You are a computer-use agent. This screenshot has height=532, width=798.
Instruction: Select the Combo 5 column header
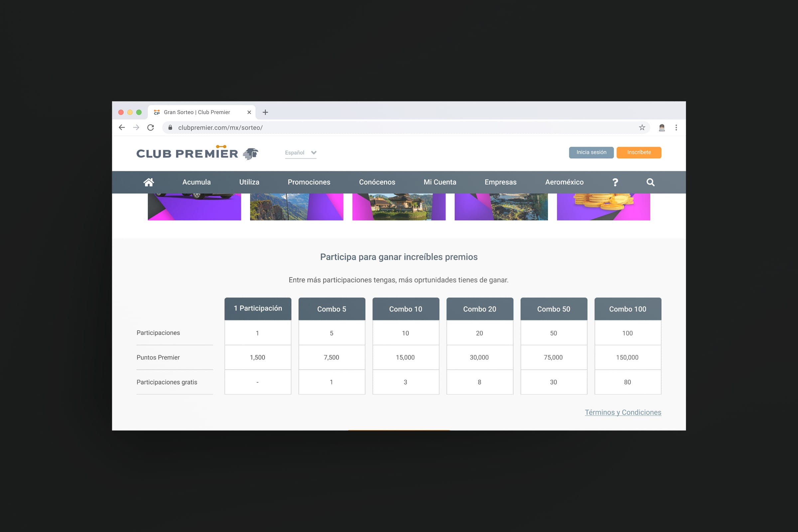pyautogui.click(x=332, y=309)
